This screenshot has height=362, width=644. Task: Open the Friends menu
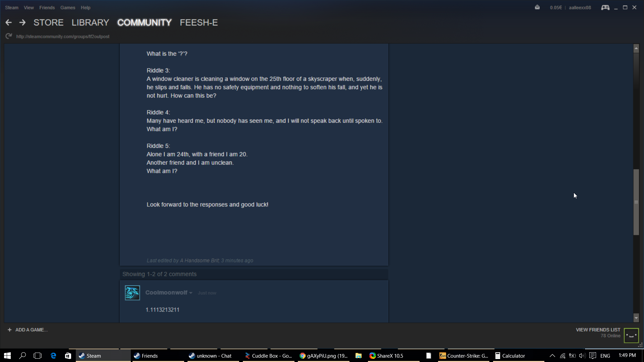(47, 7)
